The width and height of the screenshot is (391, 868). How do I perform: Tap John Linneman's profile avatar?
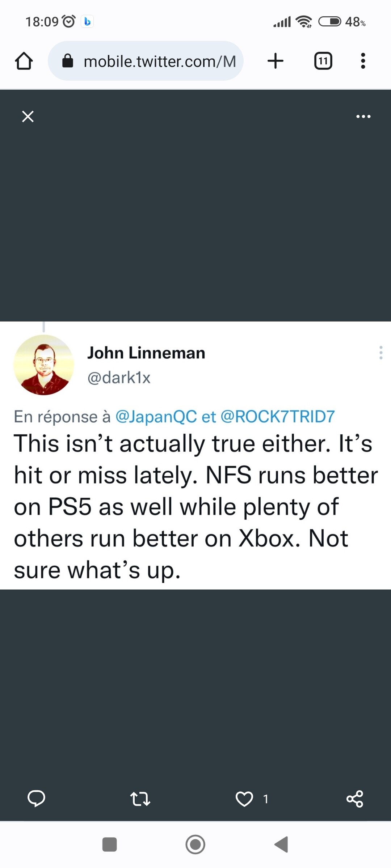[44, 365]
